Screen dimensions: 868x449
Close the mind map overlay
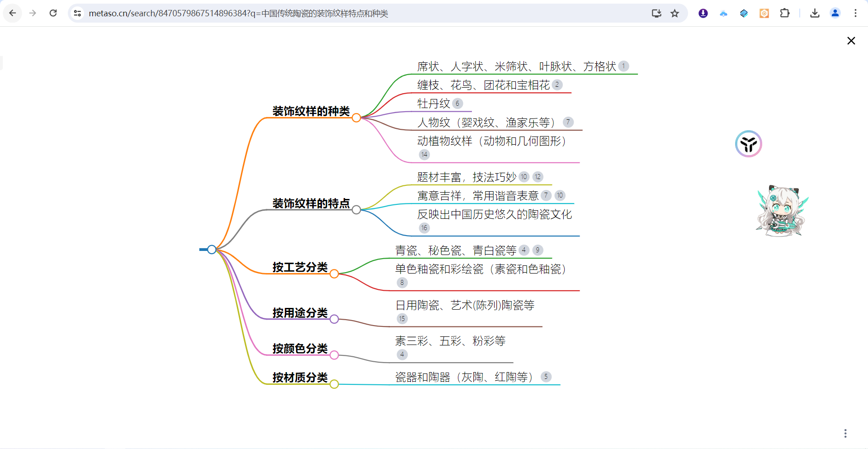(x=851, y=41)
